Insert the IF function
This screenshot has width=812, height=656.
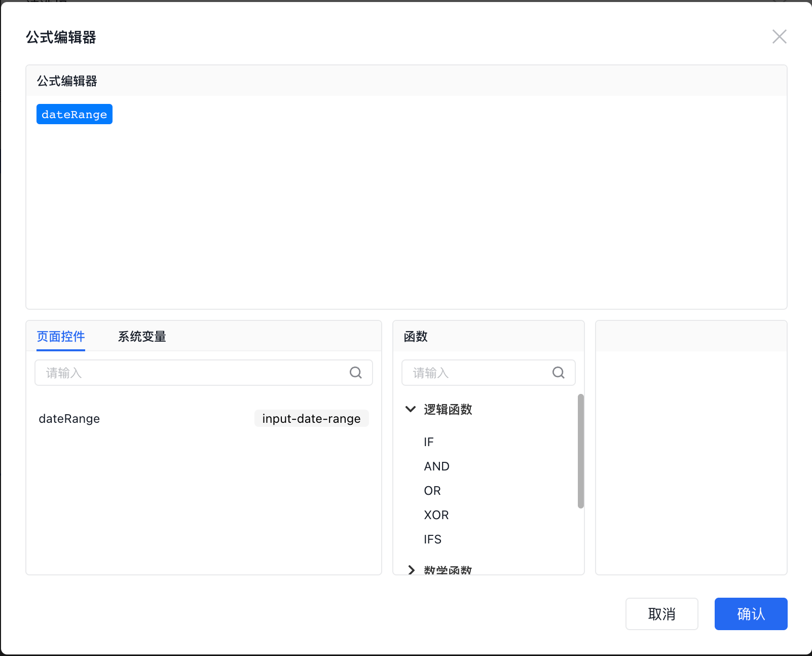[429, 442]
